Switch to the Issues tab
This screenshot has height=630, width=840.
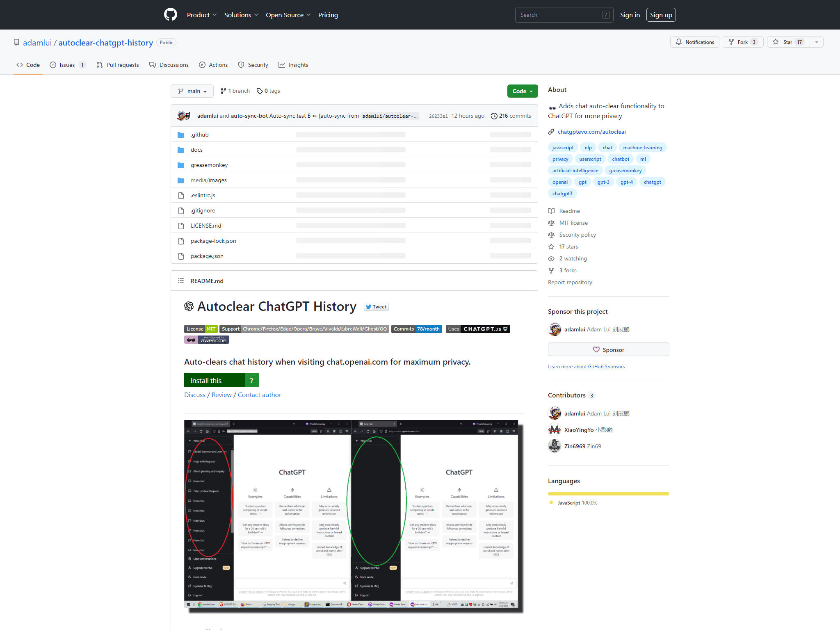(x=68, y=65)
